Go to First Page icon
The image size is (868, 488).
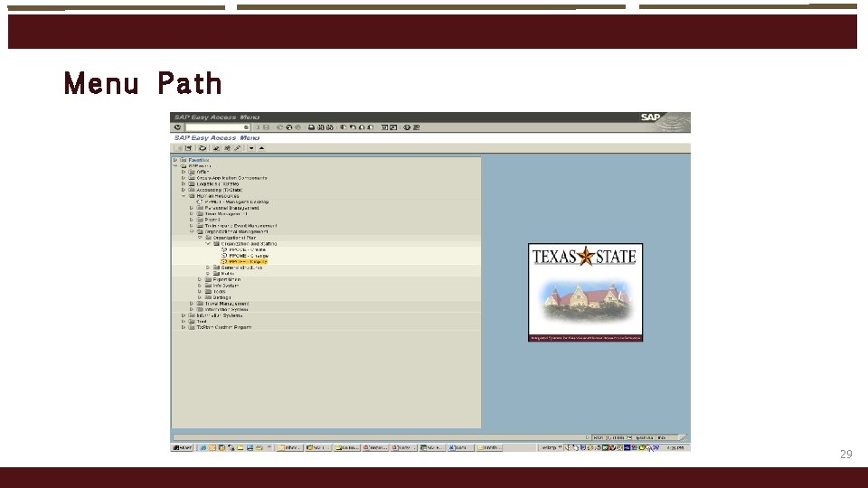(x=343, y=127)
